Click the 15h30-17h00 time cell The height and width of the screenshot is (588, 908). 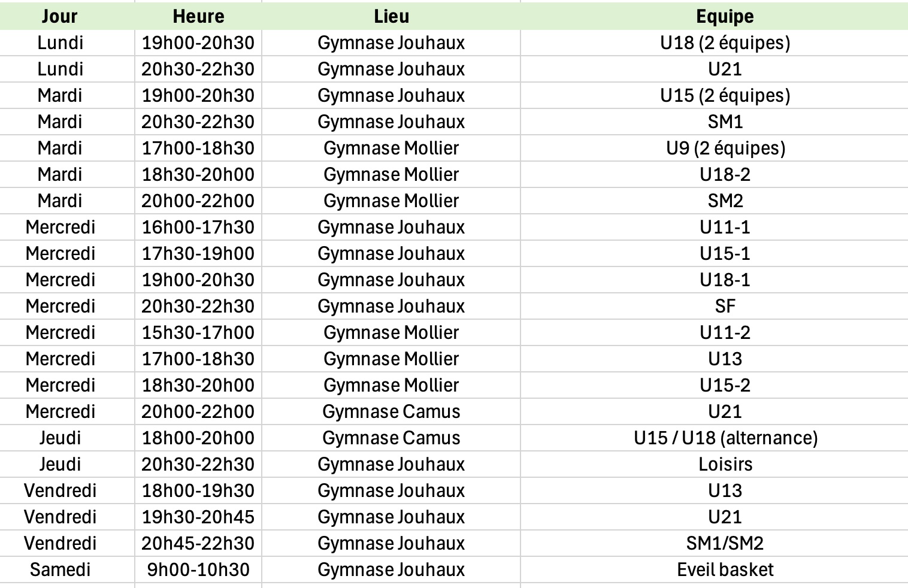coord(198,332)
